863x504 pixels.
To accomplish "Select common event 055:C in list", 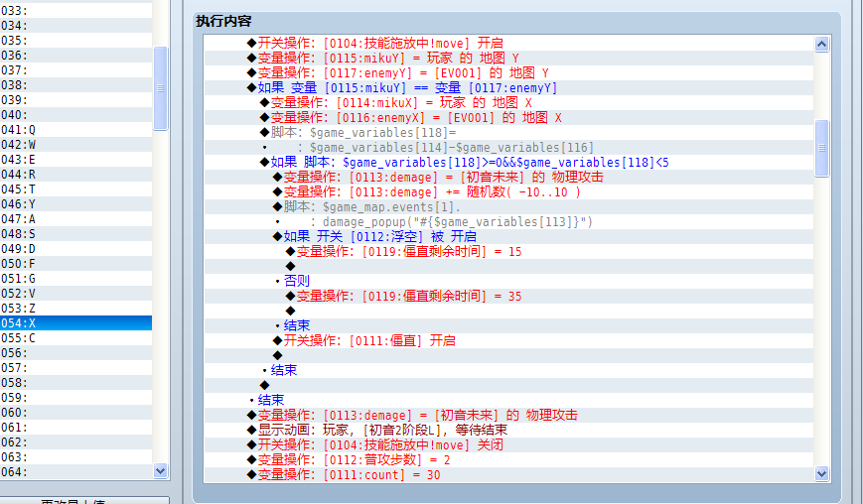I will (x=75, y=338).
